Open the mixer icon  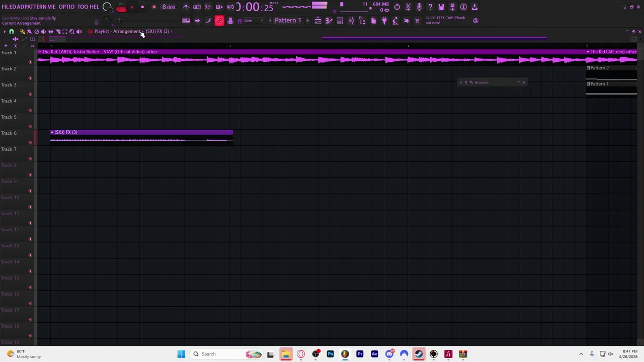click(351, 21)
